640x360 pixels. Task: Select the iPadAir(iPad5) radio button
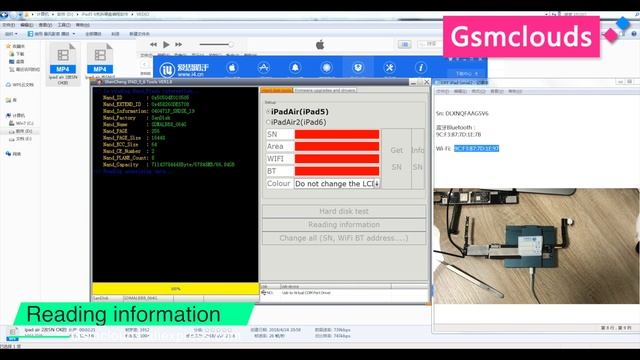coord(268,111)
